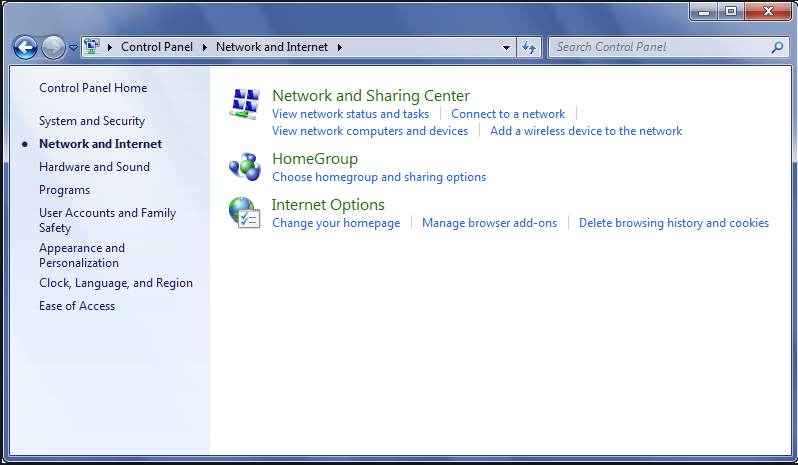The width and height of the screenshot is (798, 465).
Task: Click Delete browsing history and cookies
Action: tap(674, 223)
